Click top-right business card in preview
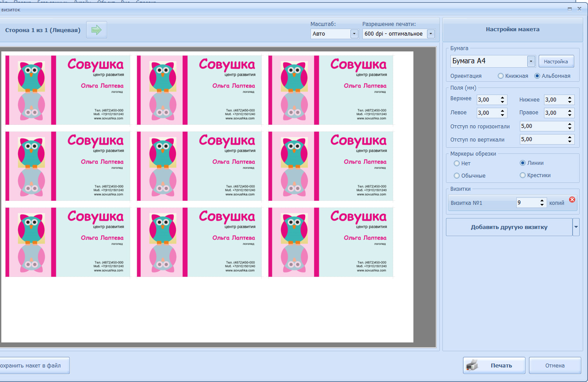Screen dimensions: 588x382 [331, 90]
